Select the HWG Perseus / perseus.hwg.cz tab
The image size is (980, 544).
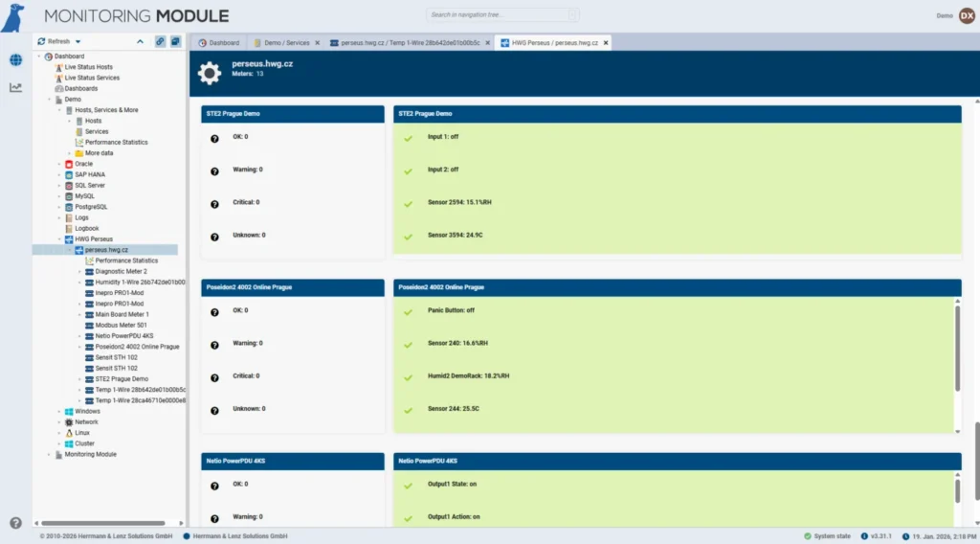click(x=549, y=42)
